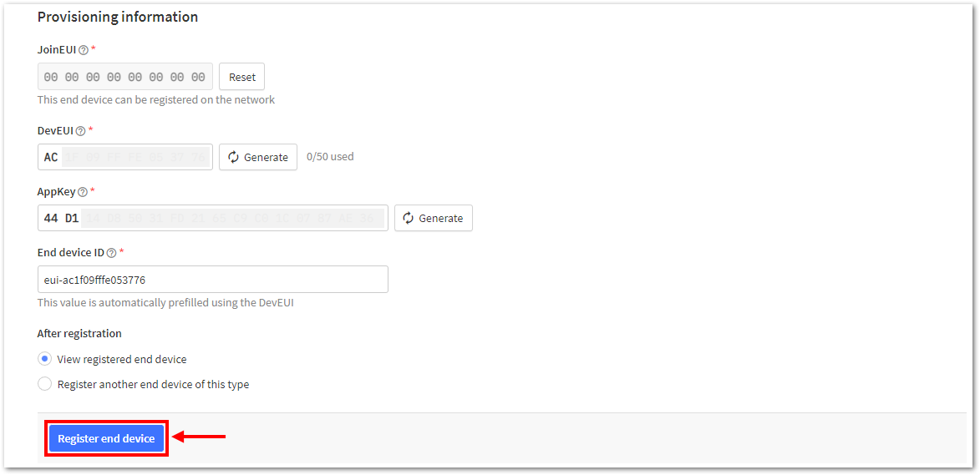This screenshot has width=980, height=475.
Task: Click the question mark icon next to AppKey
Action: 82,192
